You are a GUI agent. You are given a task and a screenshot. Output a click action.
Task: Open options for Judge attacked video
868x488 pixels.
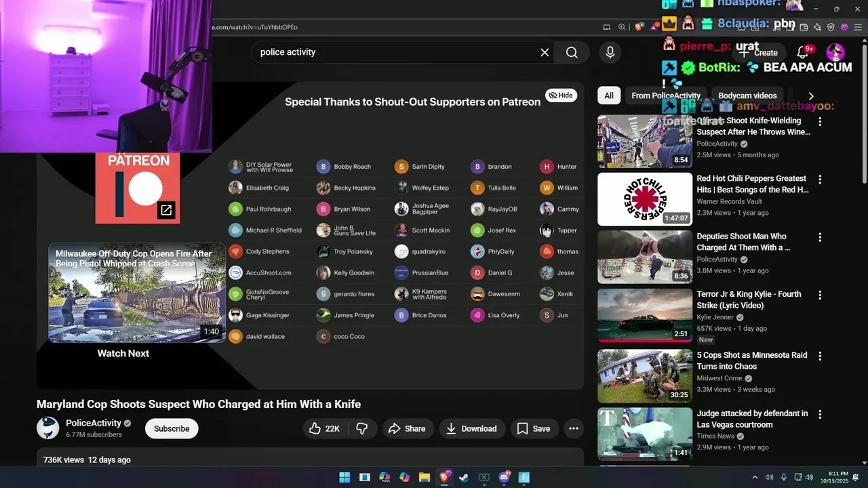tap(820, 414)
